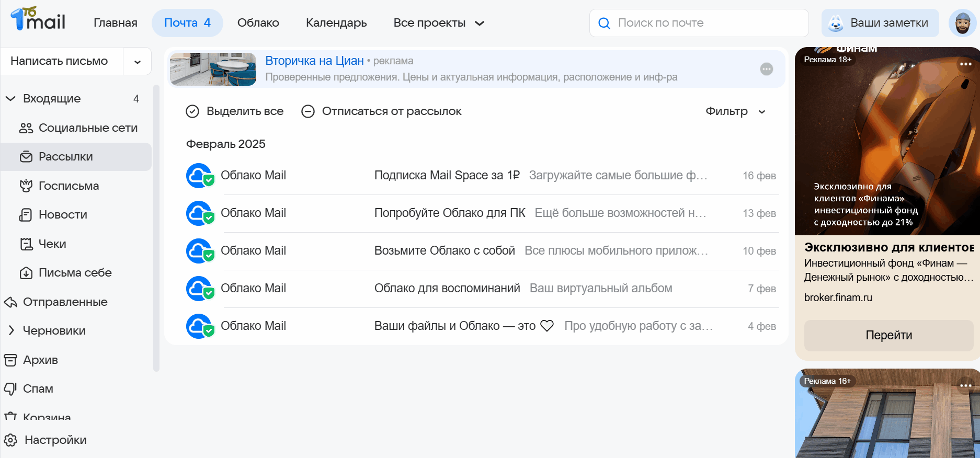Open the Почта tab
This screenshot has height=458, width=980.
[187, 23]
